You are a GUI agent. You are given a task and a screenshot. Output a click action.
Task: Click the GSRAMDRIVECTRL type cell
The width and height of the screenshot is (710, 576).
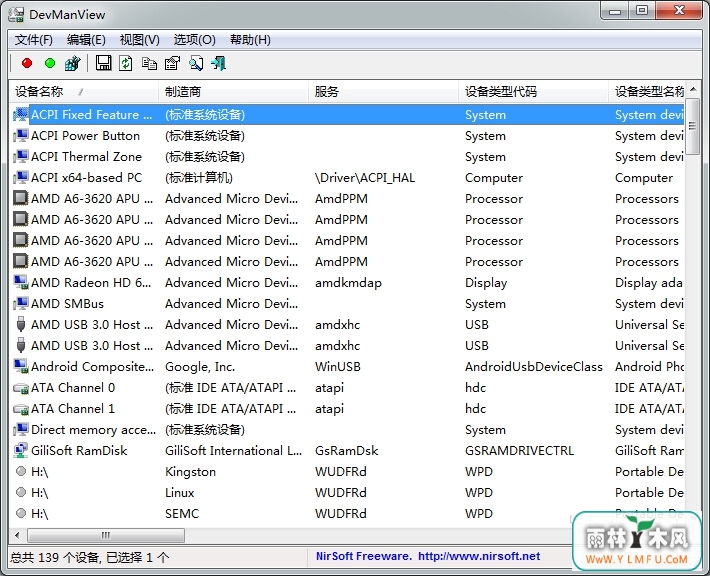[519, 450]
